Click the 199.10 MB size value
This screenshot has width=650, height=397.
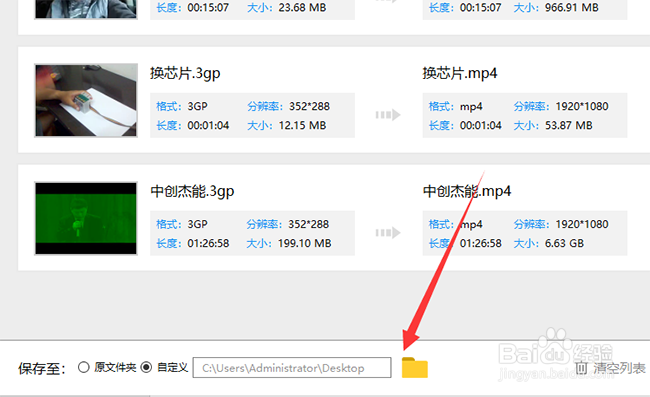[305, 243]
